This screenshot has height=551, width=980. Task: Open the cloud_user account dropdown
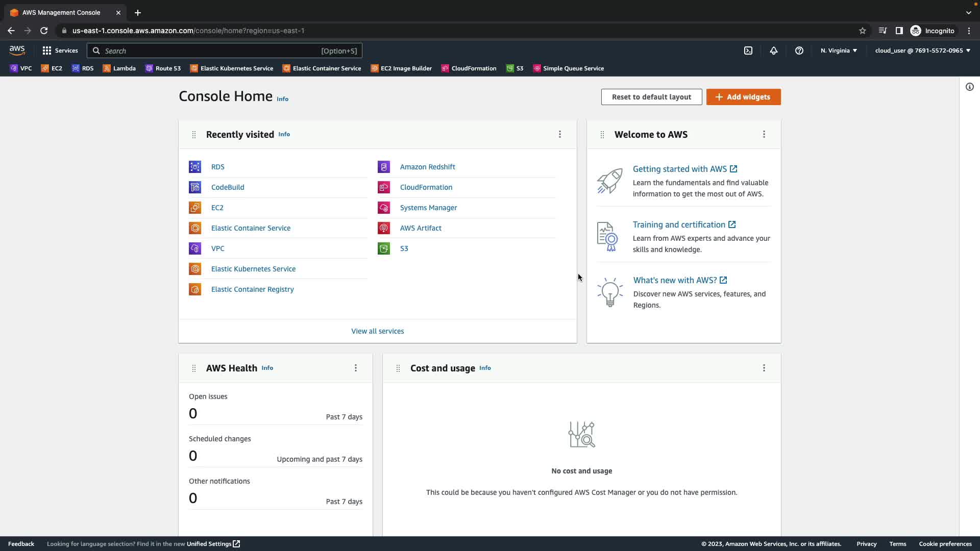tap(922, 51)
